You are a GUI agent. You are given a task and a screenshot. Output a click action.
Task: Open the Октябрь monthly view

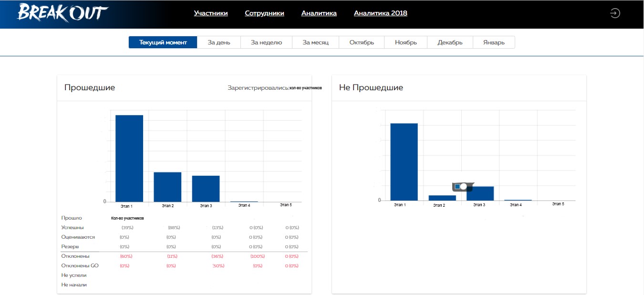(x=361, y=42)
